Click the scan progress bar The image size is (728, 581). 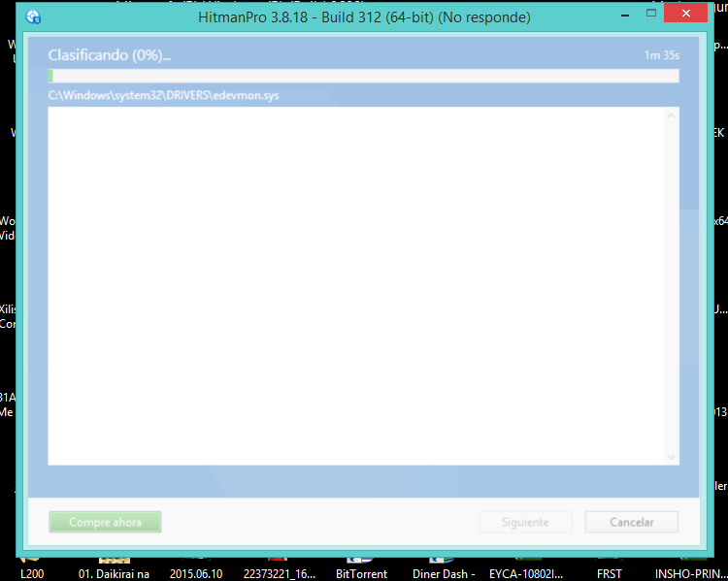tap(364, 76)
